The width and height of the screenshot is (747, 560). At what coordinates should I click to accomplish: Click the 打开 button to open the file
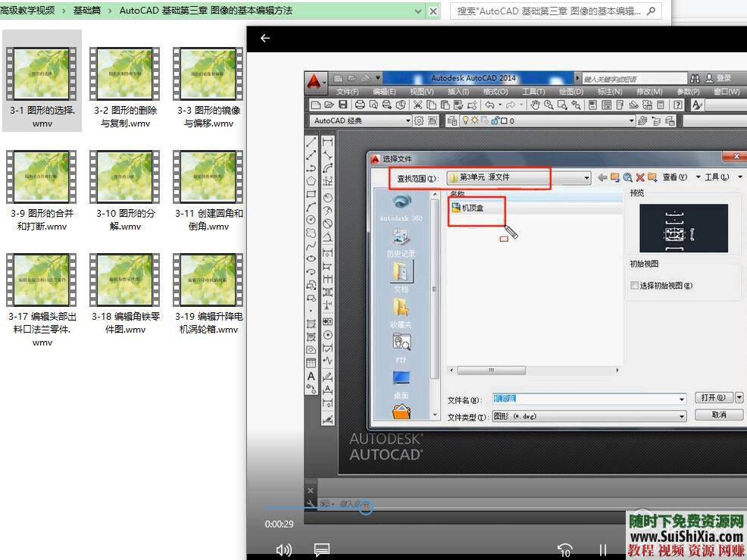pyautogui.click(x=714, y=397)
